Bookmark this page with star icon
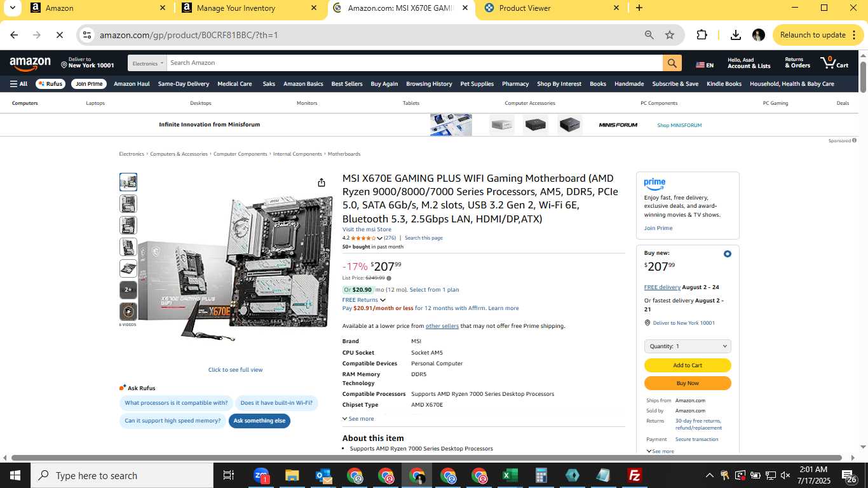Image resolution: width=868 pixels, height=488 pixels. [670, 35]
